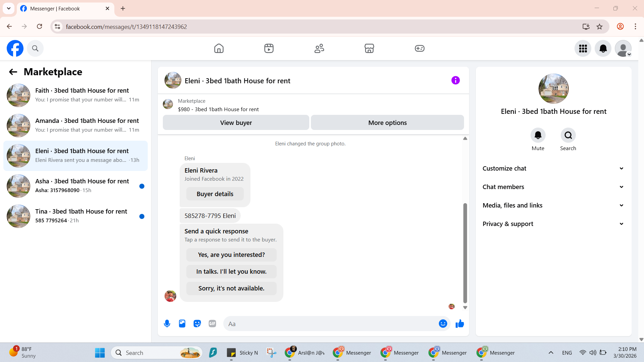Click the chat scrollbar thumb
The height and width of the screenshot is (362, 644).
pos(465,253)
